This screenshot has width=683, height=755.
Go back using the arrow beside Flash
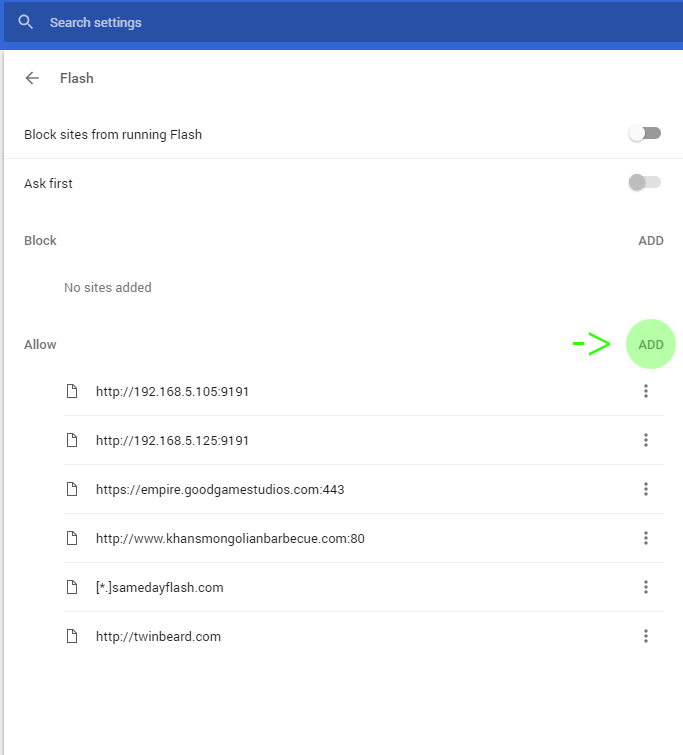tap(32, 78)
